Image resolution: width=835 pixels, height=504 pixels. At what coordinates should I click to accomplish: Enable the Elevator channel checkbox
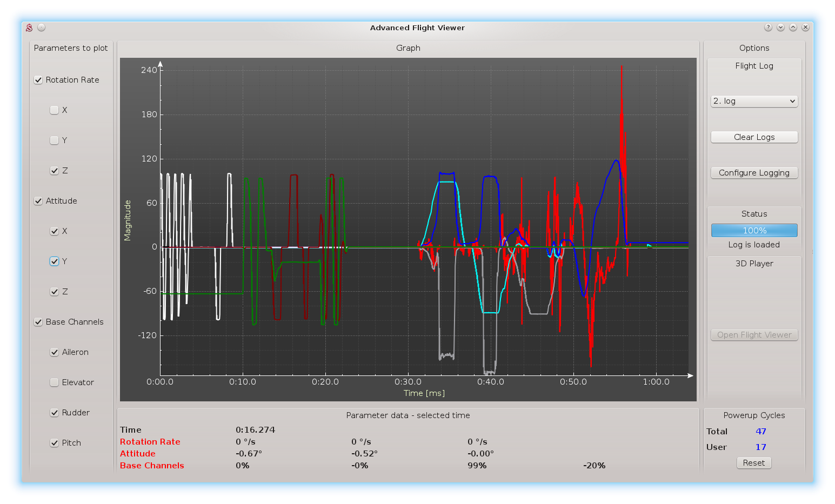54,382
